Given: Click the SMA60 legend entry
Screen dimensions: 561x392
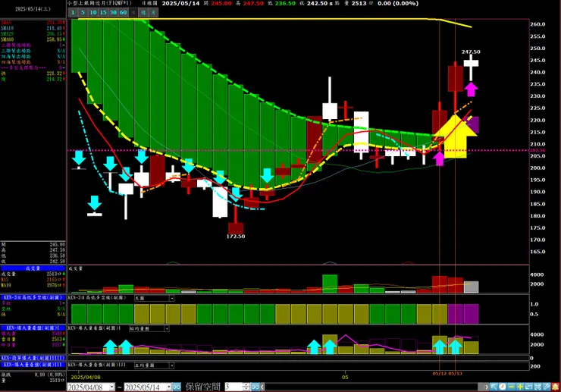Looking at the screenshot, I should pos(33,39).
